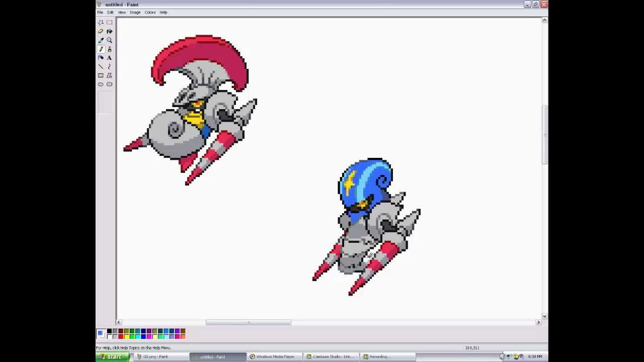Viewport: 644px width, 362px height.
Task: Choose the Pencil tool
Action: (101, 49)
